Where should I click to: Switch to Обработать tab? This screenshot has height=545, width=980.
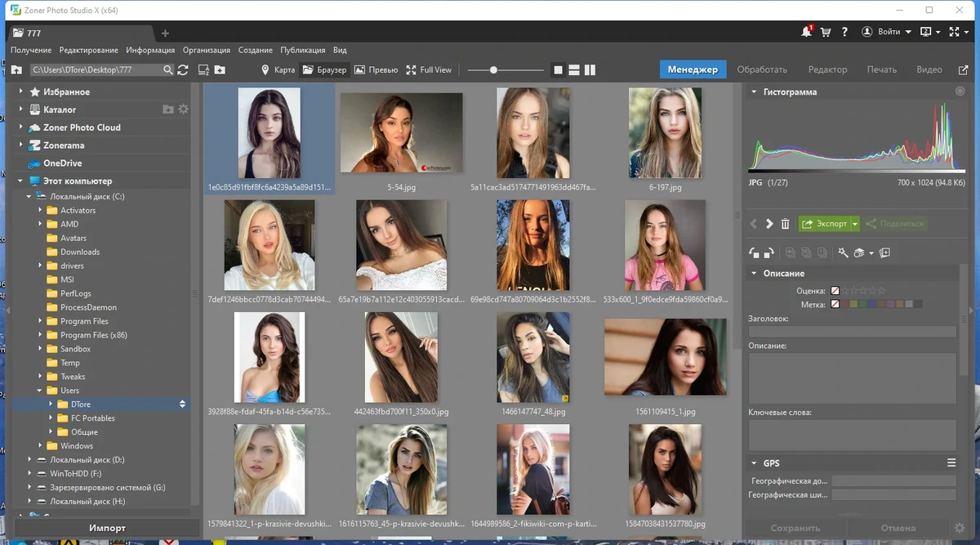click(x=761, y=70)
